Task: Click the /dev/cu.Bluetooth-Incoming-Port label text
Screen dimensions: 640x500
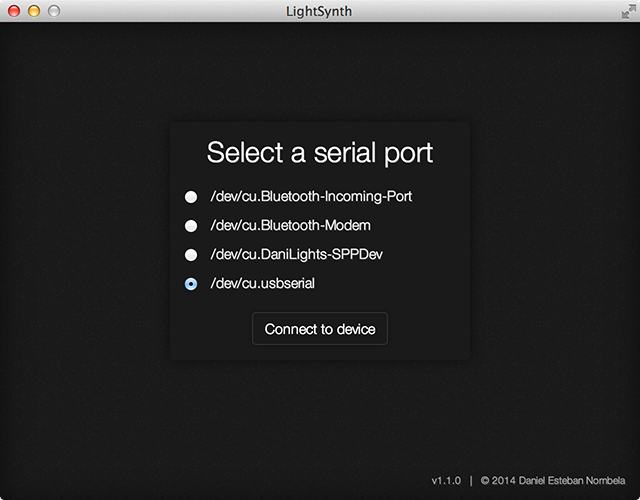Action: [311, 196]
